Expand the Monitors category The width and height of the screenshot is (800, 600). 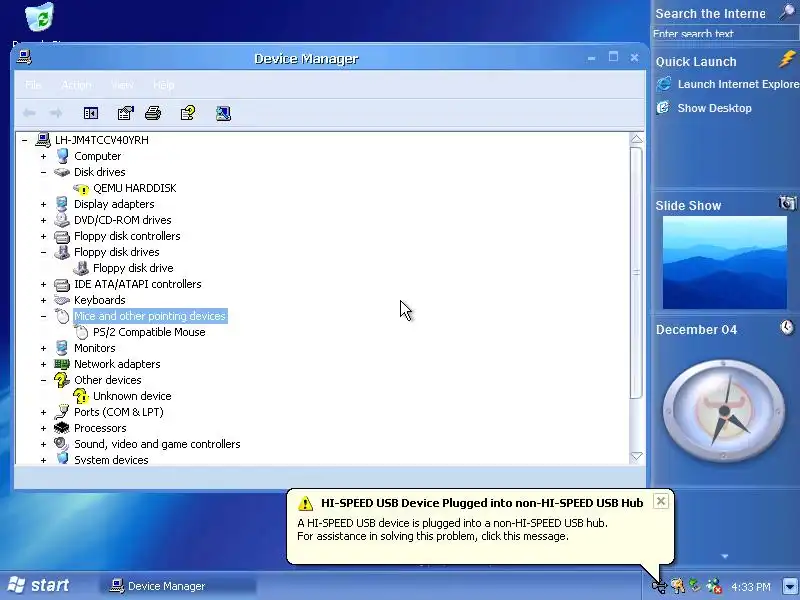coord(43,348)
